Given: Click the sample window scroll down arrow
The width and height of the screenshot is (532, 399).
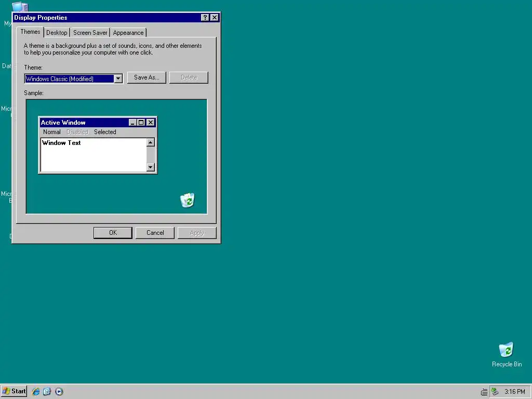Looking at the screenshot, I should 151,167.
